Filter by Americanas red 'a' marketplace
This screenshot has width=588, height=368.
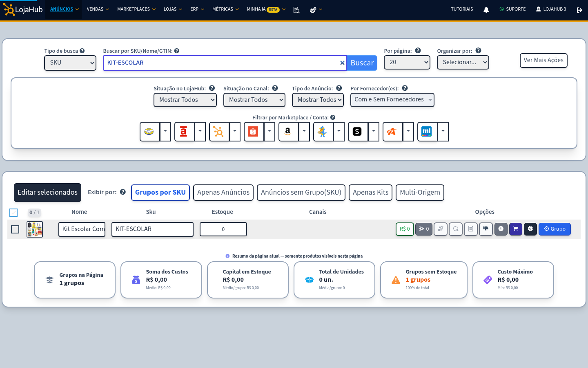tap(184, 132)
